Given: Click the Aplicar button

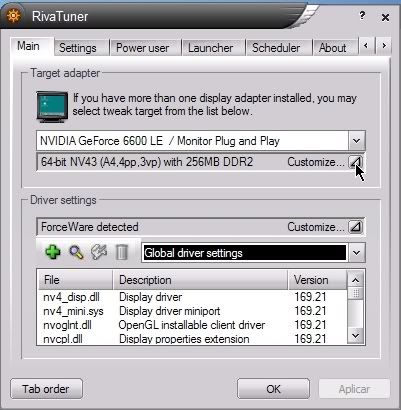Looking at the screenshot, I should coord(354,389).
